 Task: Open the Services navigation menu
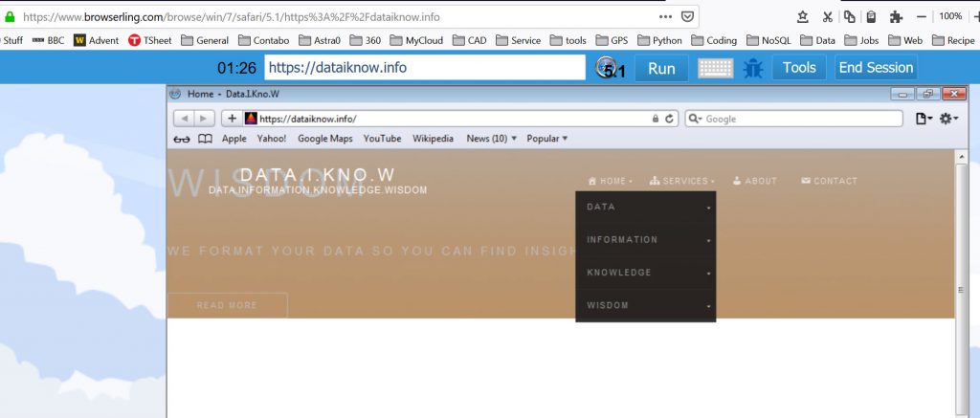681,181
